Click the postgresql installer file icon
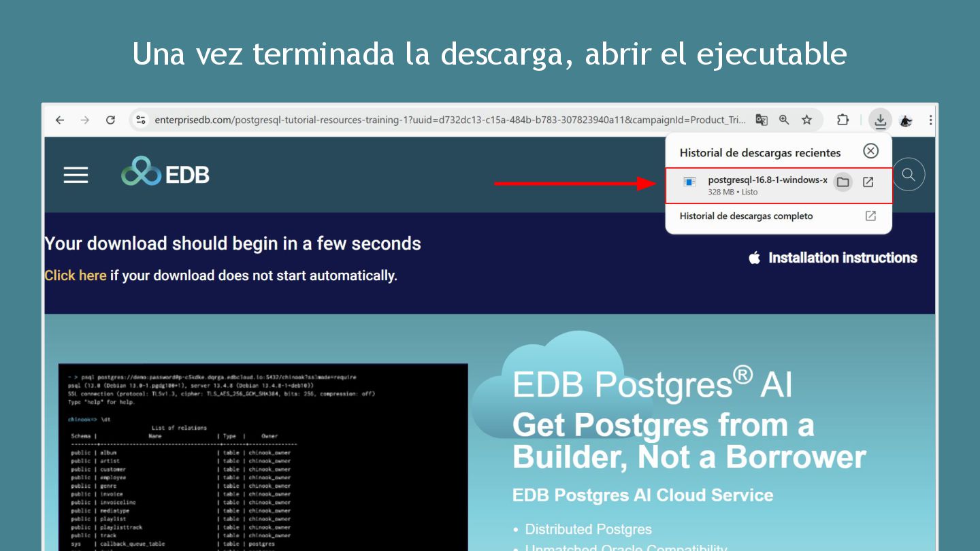The image size is (980, 551). point(690,182)
